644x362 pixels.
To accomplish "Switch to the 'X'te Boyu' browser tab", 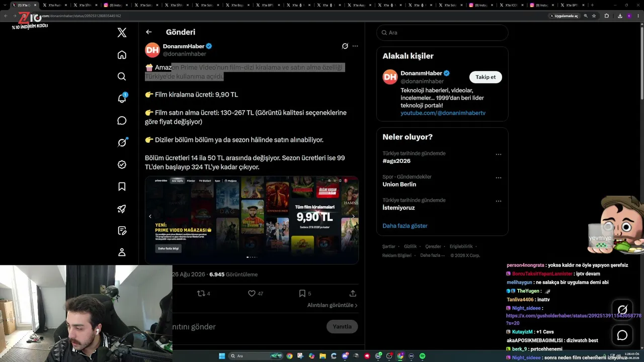I will [237, 5].
